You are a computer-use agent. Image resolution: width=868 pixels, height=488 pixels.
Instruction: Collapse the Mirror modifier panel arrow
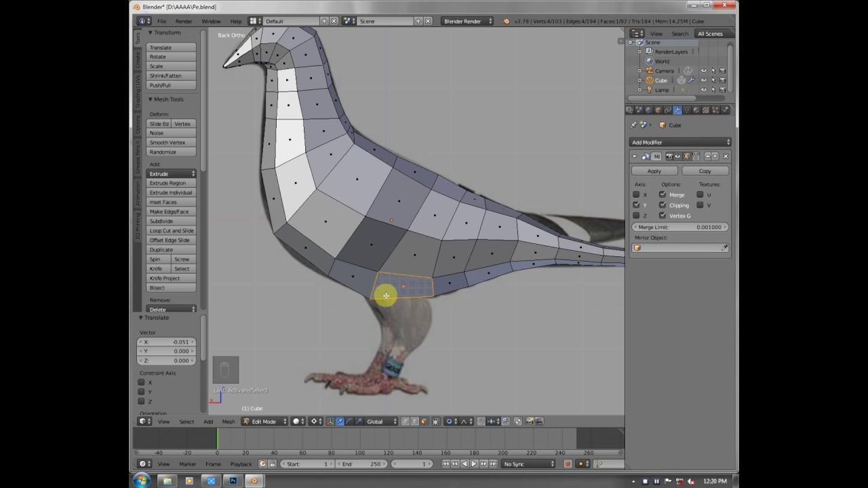tap(635, 156)
